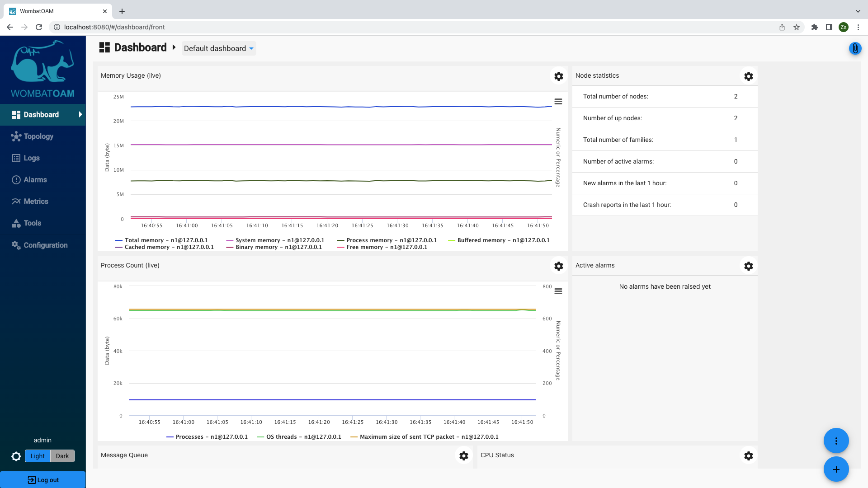The width and height of the screenshot is (868, 488).
Task: Toggle Processes series in legend
Action: coord(207,437)
